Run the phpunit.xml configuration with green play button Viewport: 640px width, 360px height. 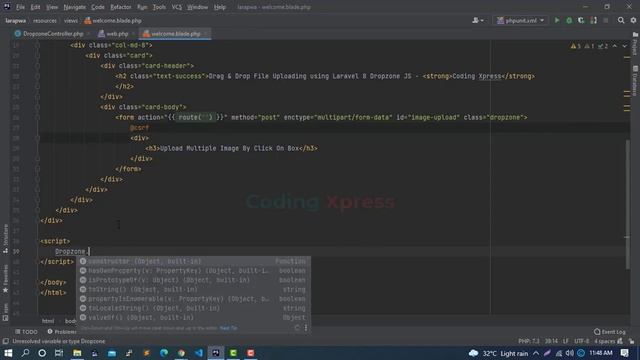tap(557, 20)
